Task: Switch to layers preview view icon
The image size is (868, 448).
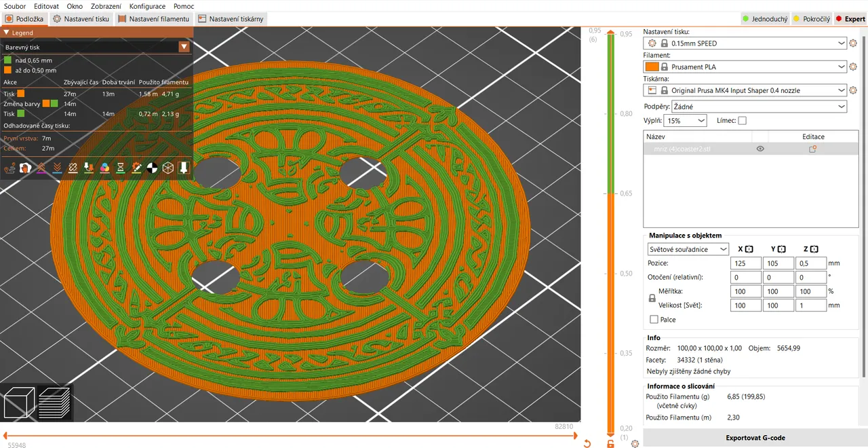Action: pyautogui.click(x=54, y=402)
